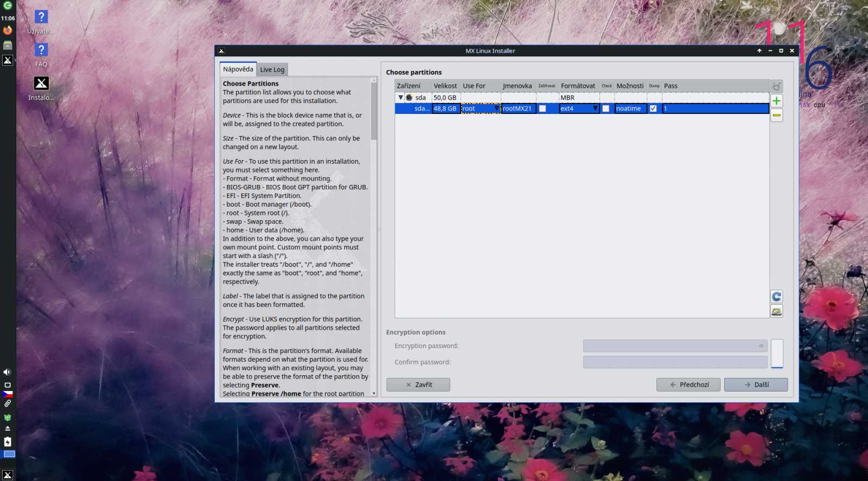Keep installer window above with up arrow
Viewport: 868px width, 481px height.
click(x=759, y=51)
